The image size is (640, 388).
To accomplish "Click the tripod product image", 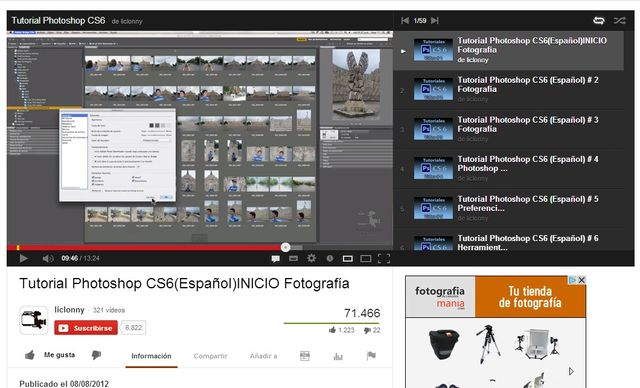I will tap(488, 344).
